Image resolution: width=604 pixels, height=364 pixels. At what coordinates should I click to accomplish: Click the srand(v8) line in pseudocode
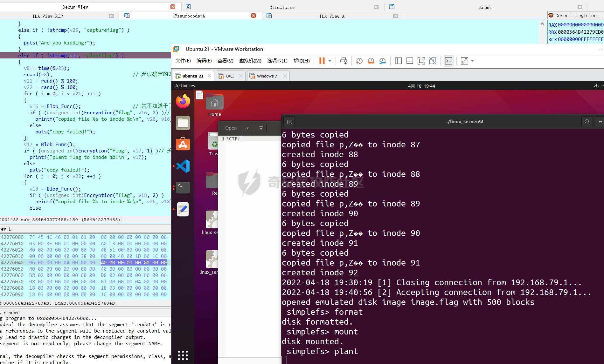point(38,75)
